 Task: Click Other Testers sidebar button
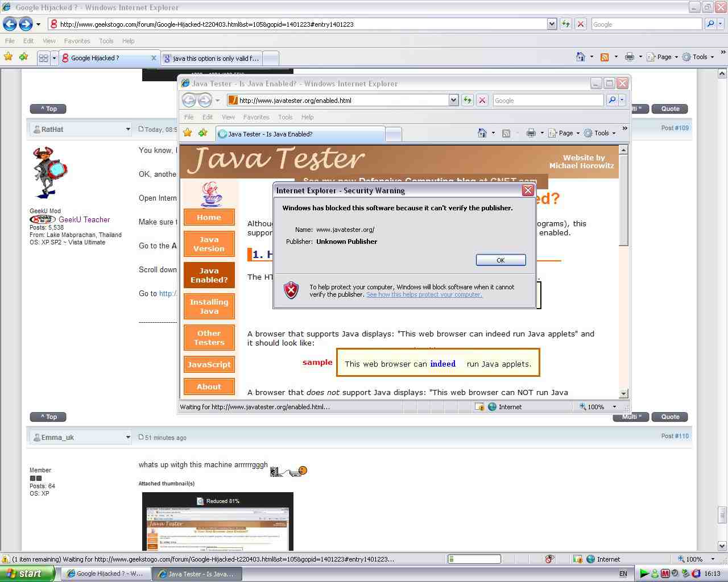209,338
